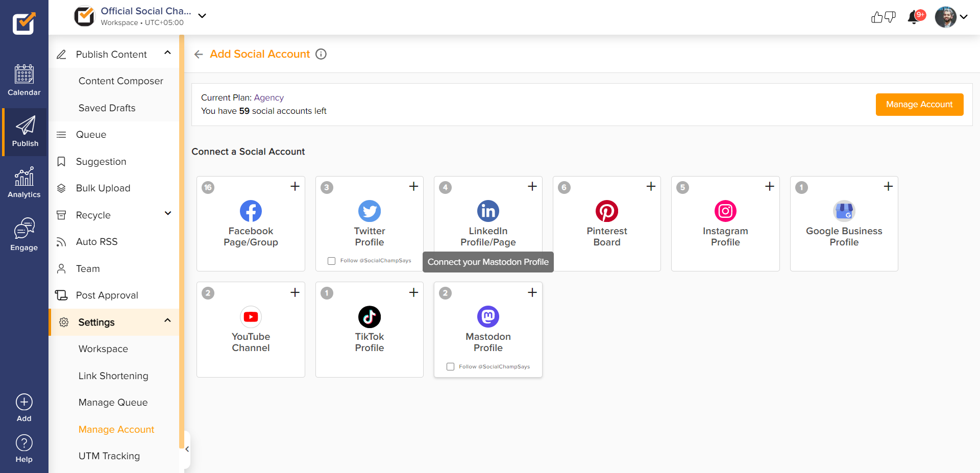The width and height of the screenshot is (980, 473).
Task: Open the workspace switcher dropdown arrow
Action: (202, 16)
